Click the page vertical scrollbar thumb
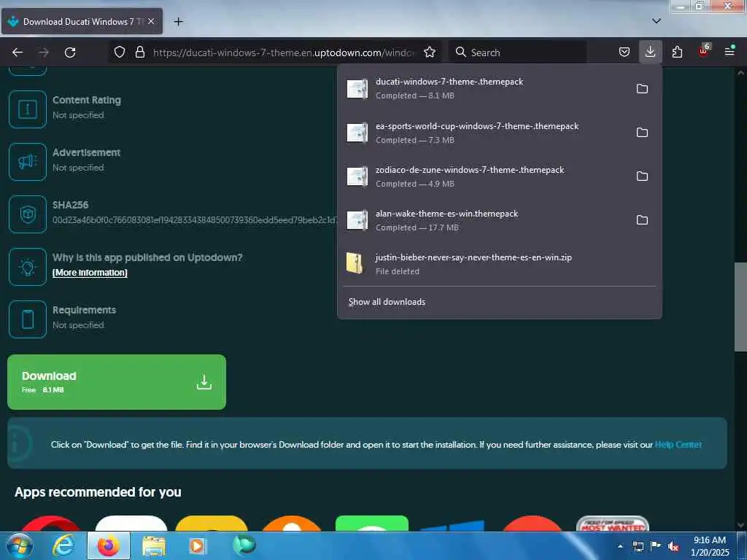 click(x=740, y=307)
